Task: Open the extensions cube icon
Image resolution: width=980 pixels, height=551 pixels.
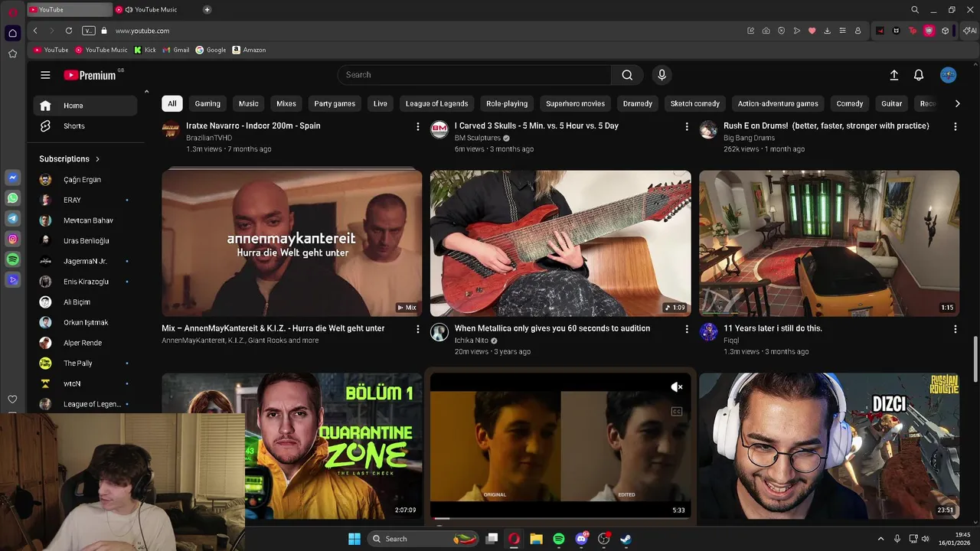Action: tap(946, 31)
